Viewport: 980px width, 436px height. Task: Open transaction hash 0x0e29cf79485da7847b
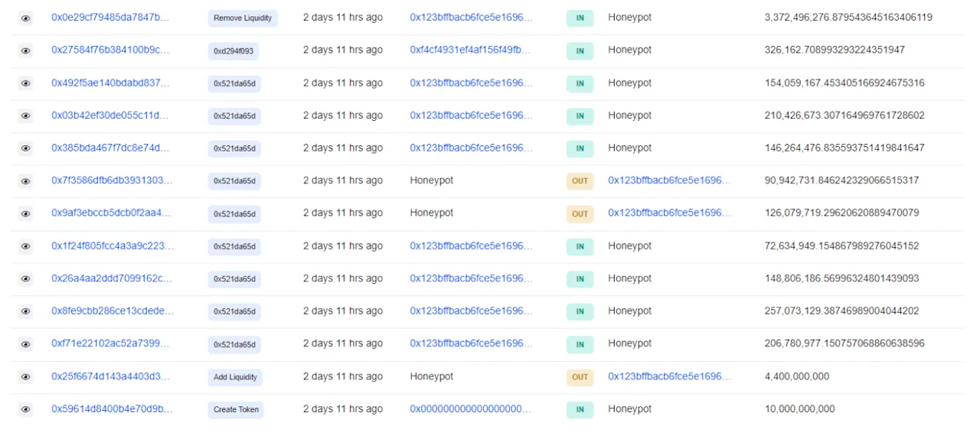click(x=110, y=18)
